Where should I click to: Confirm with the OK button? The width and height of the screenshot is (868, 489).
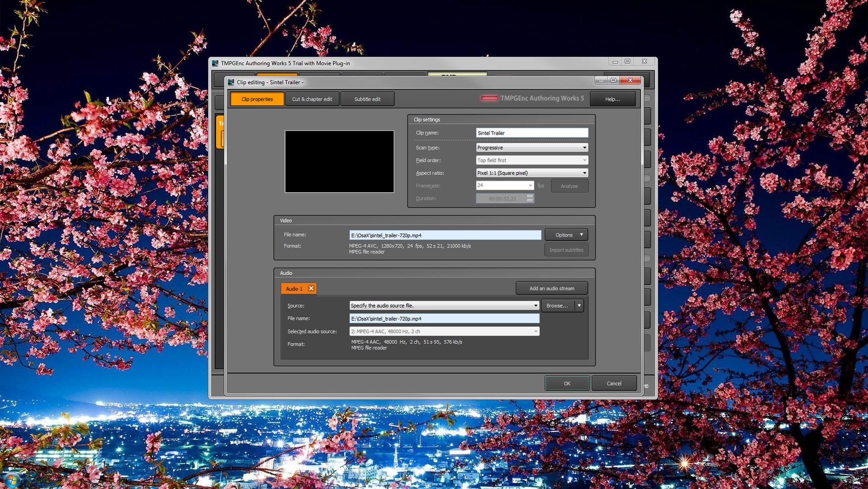567,383
